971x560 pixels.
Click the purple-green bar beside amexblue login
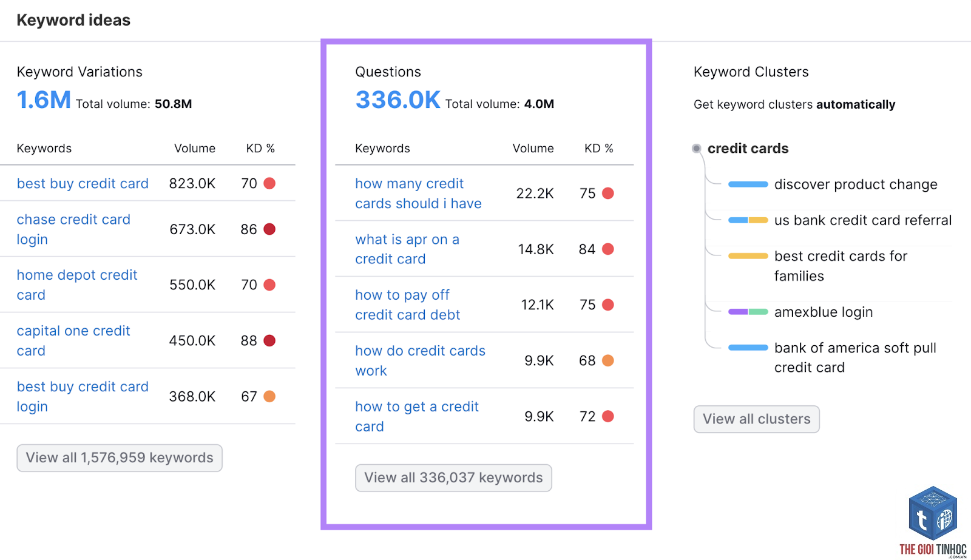click(x=748, y=312)
